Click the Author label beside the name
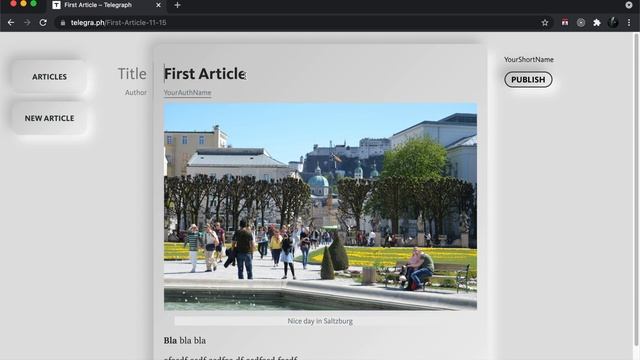Viewport: 640px width, 360px height. click(136, 93)
